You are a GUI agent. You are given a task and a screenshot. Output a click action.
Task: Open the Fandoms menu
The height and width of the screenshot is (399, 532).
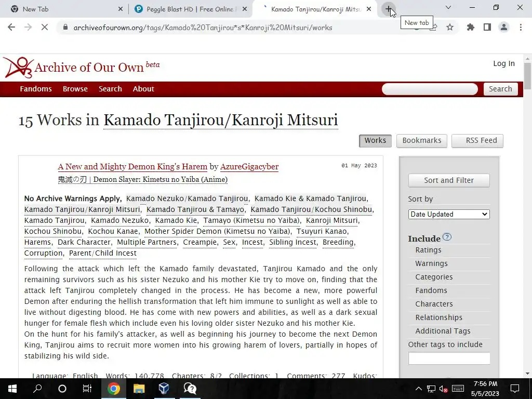point(36,89)
